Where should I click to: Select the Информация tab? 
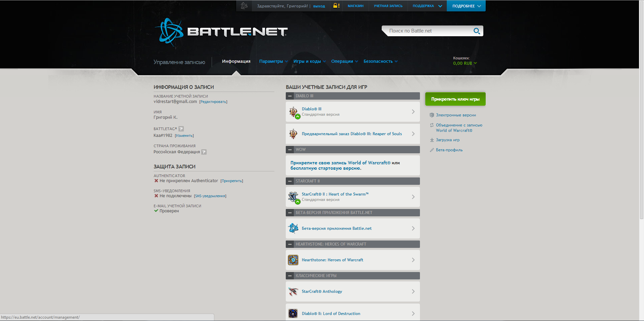(x=236, y=61)
